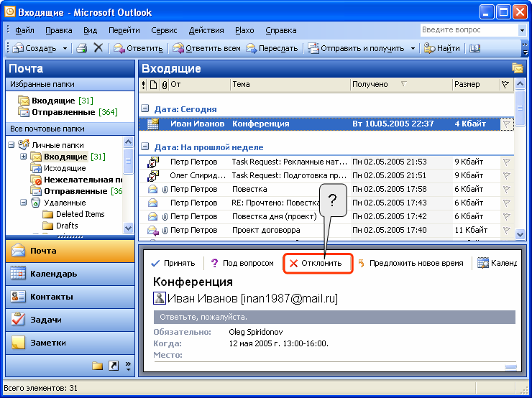Toggle flag on RE: Прочтено message

click(x=506, y=203)
